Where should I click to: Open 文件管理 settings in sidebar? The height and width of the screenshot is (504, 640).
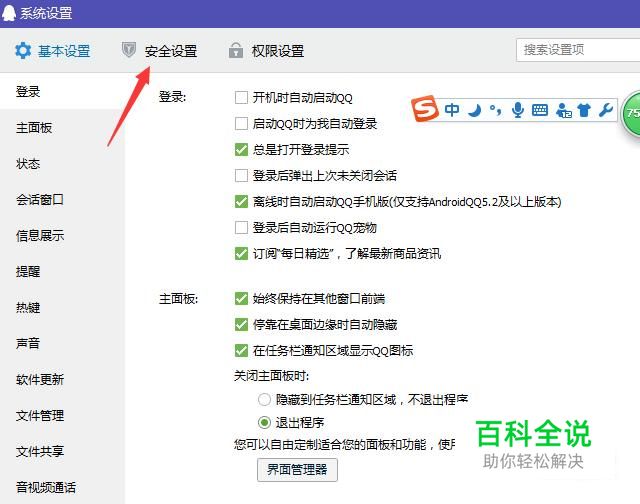click(x=40, y=415)
